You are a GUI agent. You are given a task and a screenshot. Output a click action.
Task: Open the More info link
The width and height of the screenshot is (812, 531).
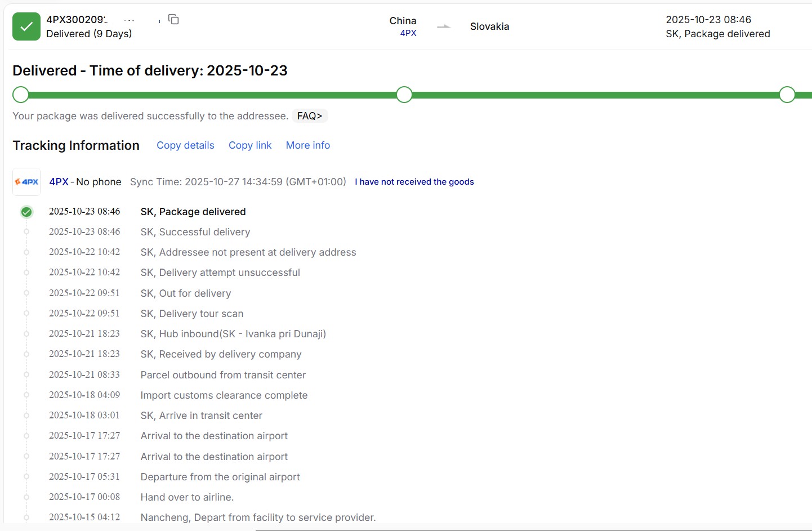[x=307, y=145]
